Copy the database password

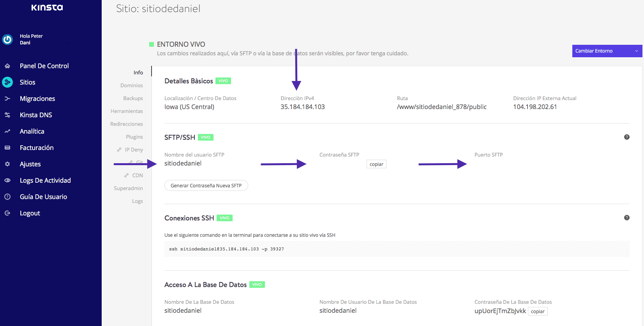(538, 311)
